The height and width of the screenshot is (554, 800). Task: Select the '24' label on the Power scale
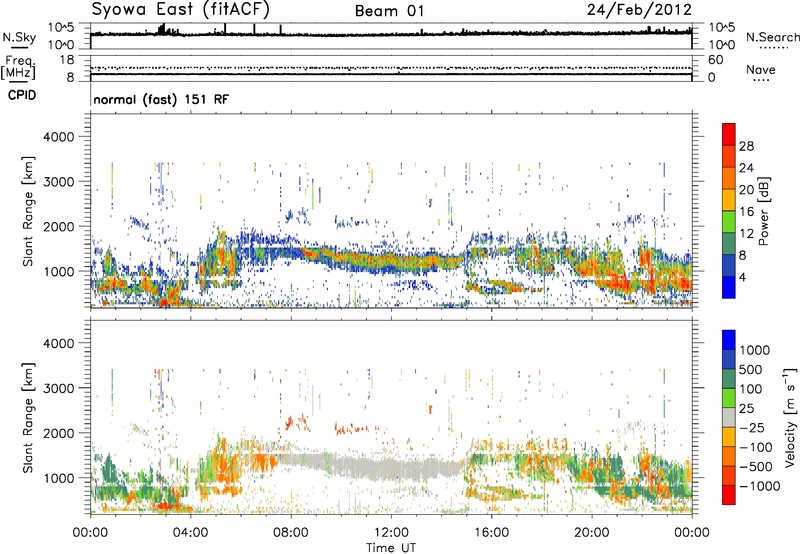click(746, 168)
